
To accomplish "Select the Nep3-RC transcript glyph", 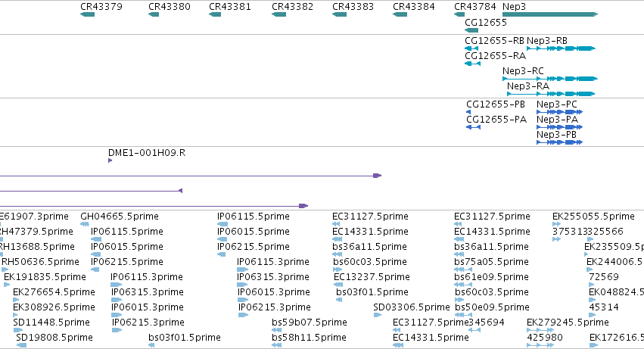I will point(550,79).
